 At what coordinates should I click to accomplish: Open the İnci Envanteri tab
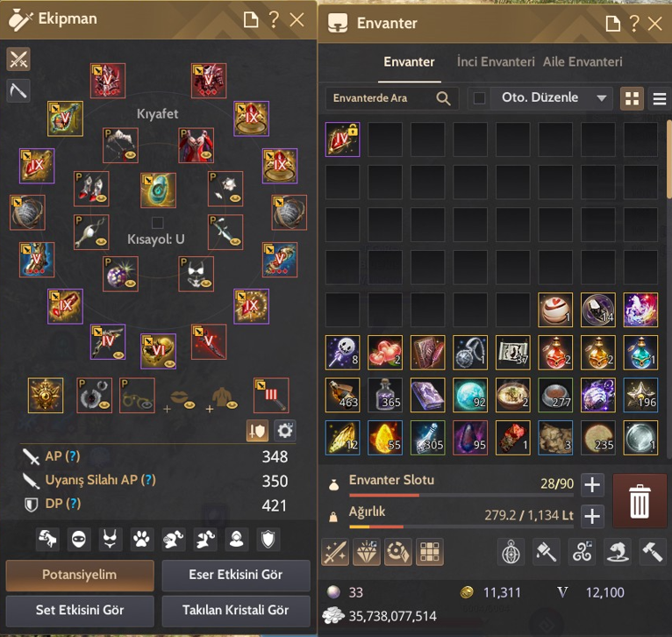pyautogui.click(x=496, y=61)
